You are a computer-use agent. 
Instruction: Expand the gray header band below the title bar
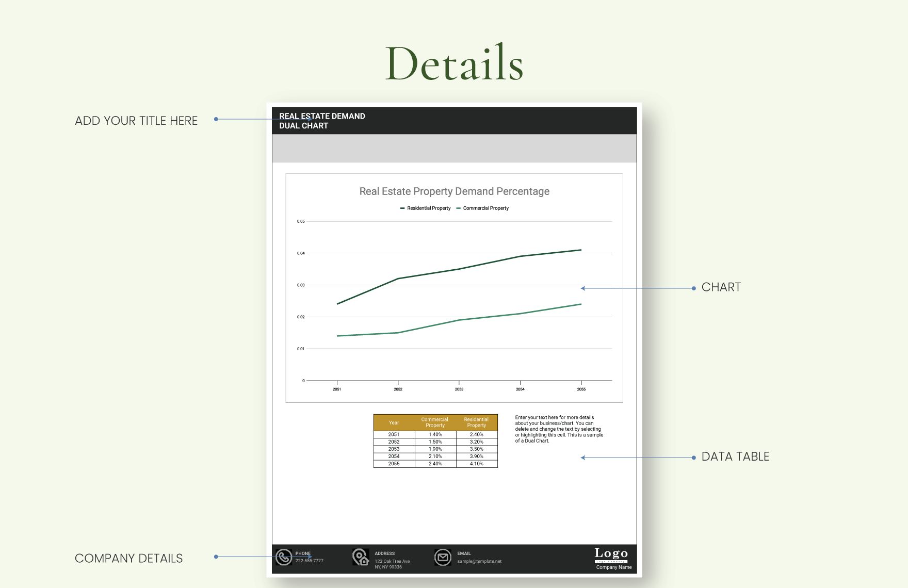(x=454, y=149)
